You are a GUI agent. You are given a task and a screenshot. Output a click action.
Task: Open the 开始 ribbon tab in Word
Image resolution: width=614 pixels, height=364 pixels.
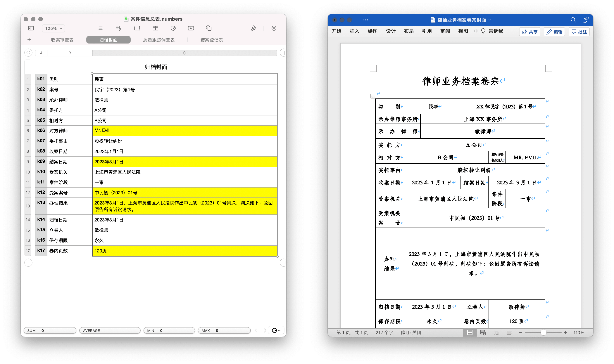[337, 31]
